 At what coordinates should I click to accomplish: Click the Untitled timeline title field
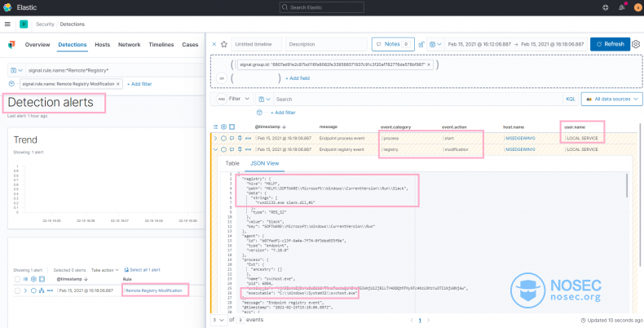pos(257,44)
